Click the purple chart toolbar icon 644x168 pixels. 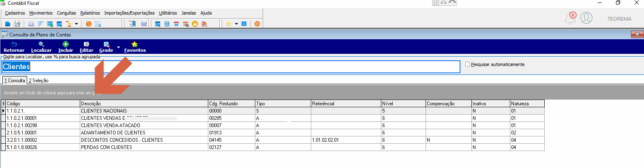(x=144, y=24)
